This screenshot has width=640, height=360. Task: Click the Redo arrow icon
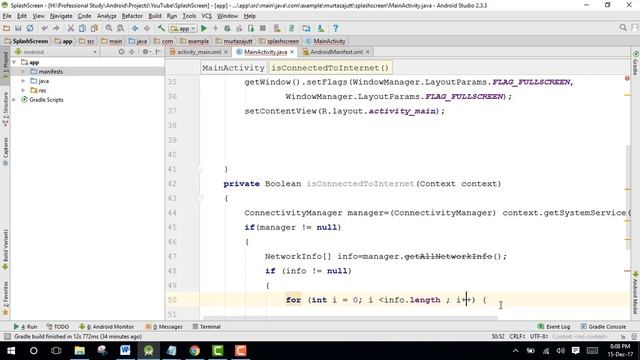coord(56,28)
